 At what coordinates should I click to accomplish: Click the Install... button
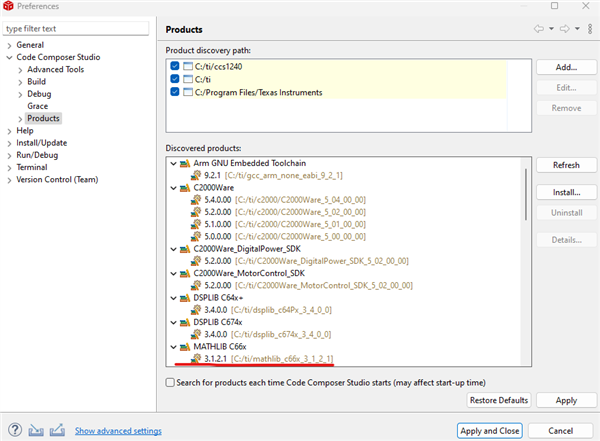coord(566,192)
